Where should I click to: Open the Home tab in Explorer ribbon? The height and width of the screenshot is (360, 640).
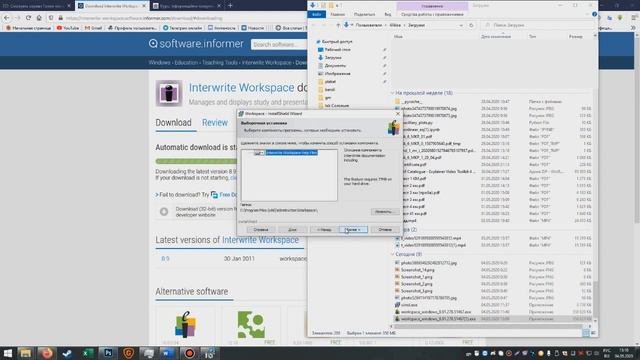(x=338, y=14)
